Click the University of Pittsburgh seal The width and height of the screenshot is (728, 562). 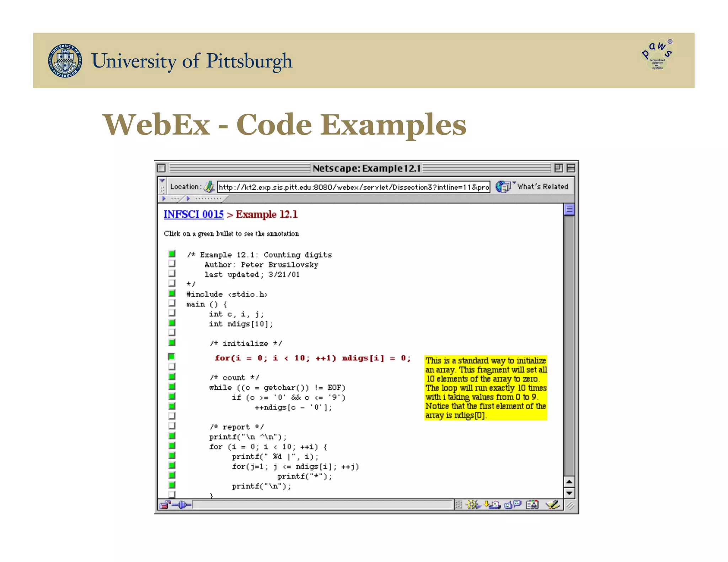pyautogui.click(x=65, y=61)
